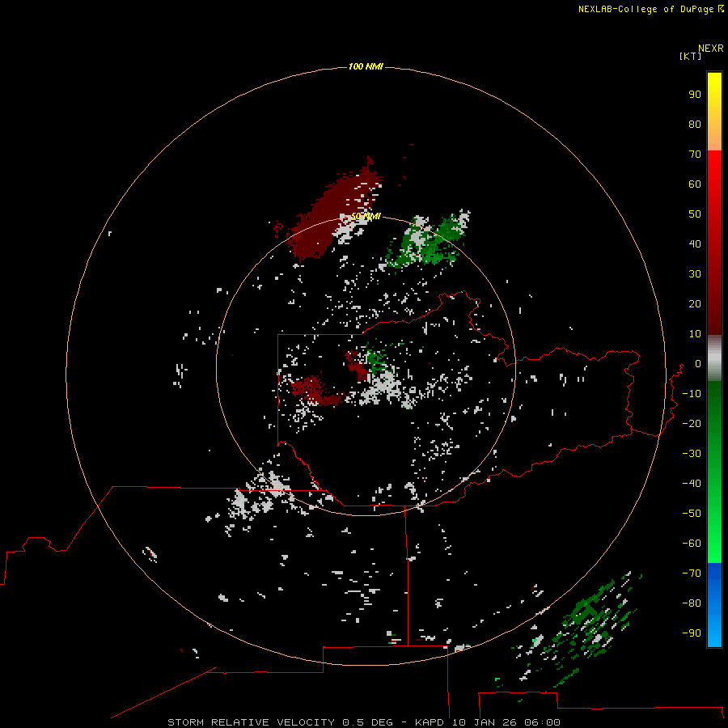Viewport: 728px width, 728px height.
Task: Click the positive 20 scale value
Action: tap(695, 303)
